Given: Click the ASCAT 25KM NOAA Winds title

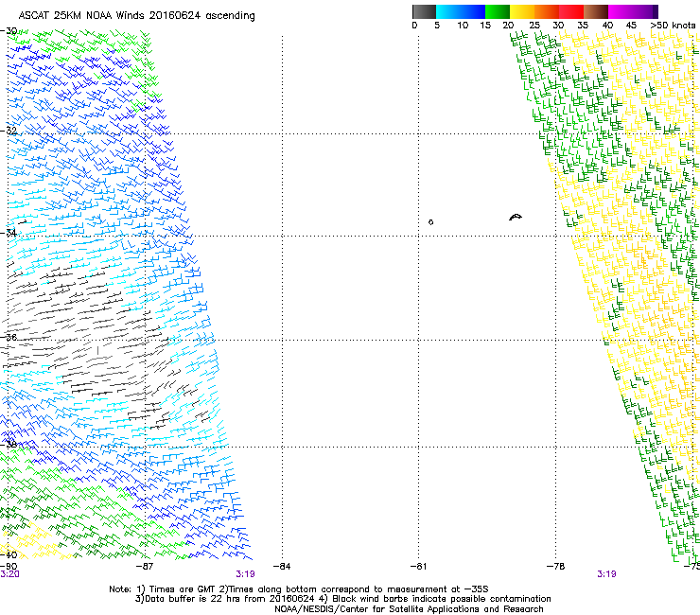Looking at the screenshot, I should [x=136, y=16].
